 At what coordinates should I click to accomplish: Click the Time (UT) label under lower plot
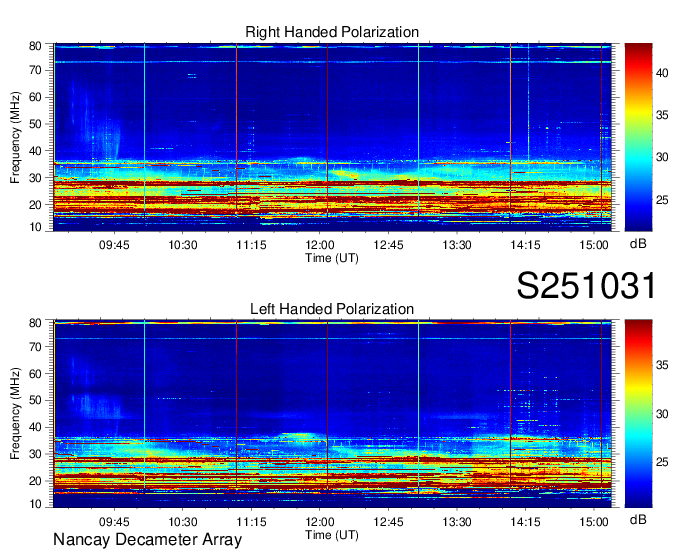[332, 535]
